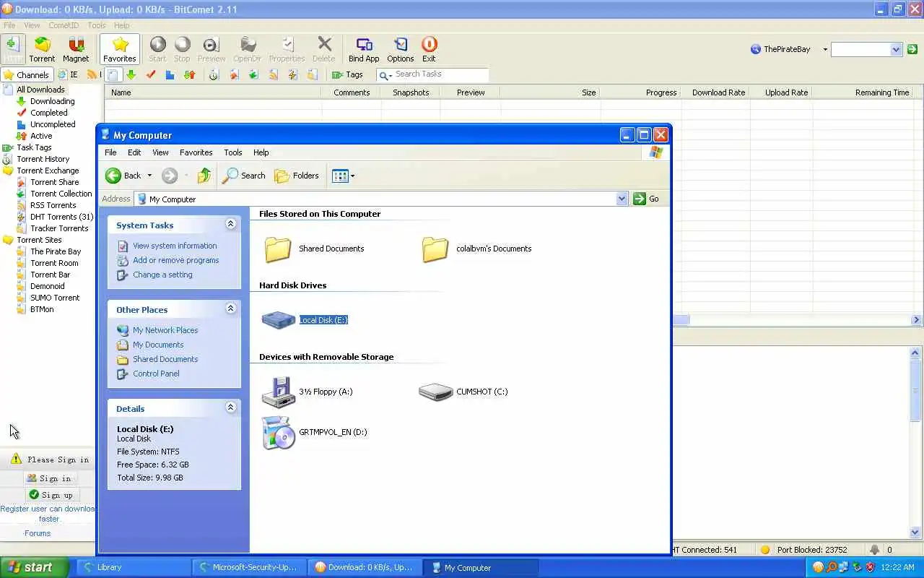Screen dimensions: 924x578
Task: Open the BitComet Tools menu
Action: 97,25
